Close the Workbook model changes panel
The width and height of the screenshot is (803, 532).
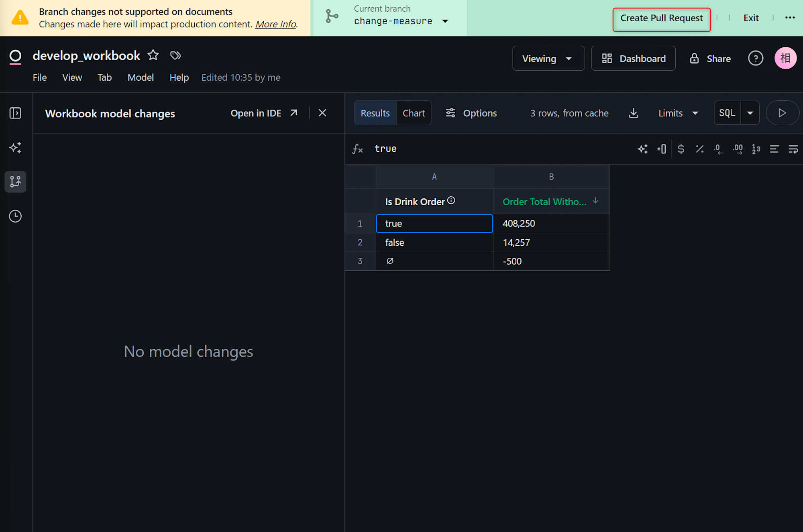[322, 113]
